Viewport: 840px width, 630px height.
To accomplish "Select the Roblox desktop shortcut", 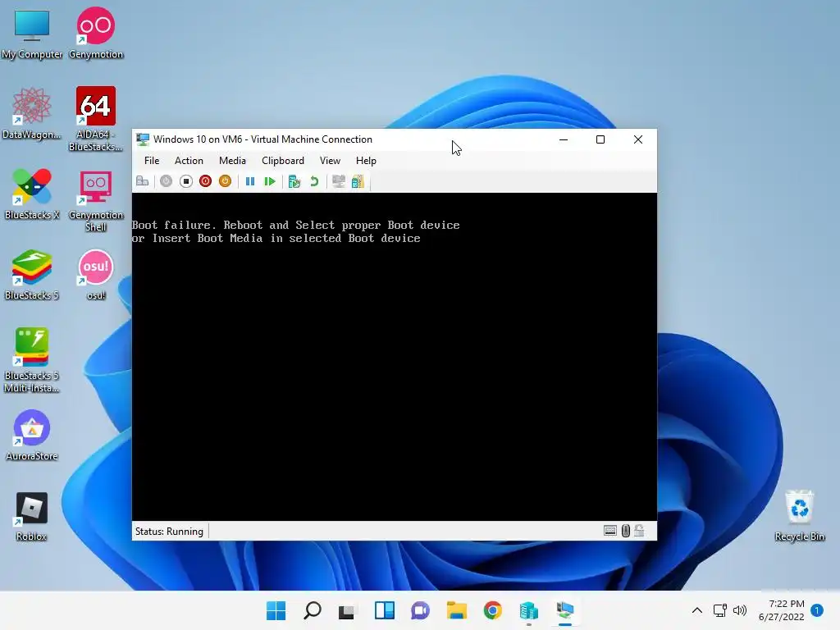I will coord(32,516).
